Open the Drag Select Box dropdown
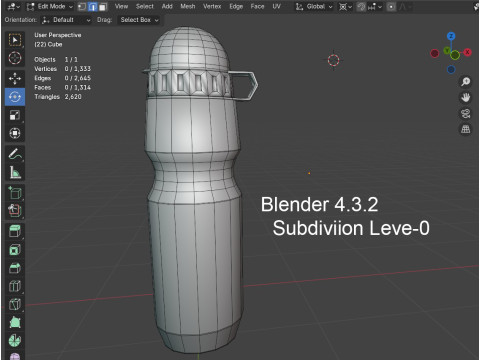 (x=139, y=20)
